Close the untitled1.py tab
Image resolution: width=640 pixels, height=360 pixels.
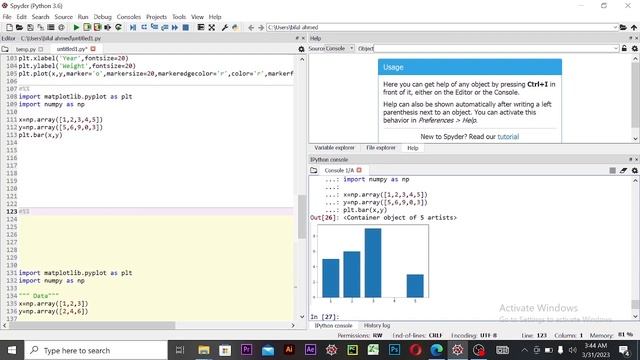tap(93, 49)
